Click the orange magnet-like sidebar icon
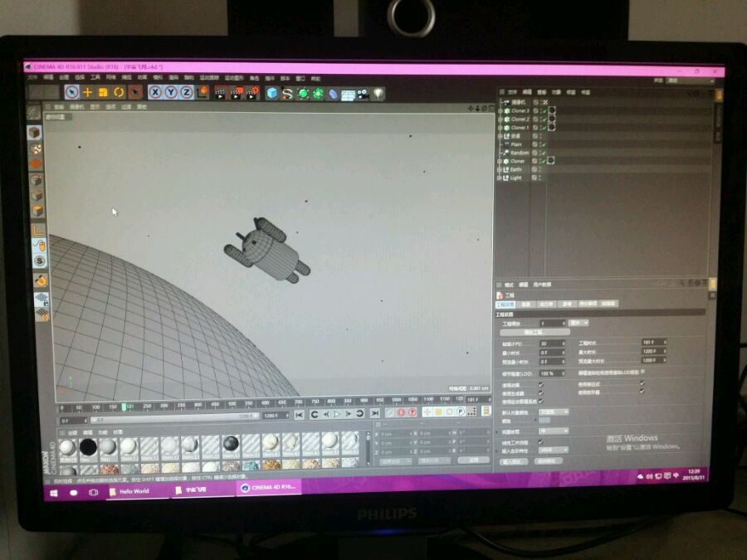Image resolution: width=747 pixels, height=560 pixels. point(41,281)
